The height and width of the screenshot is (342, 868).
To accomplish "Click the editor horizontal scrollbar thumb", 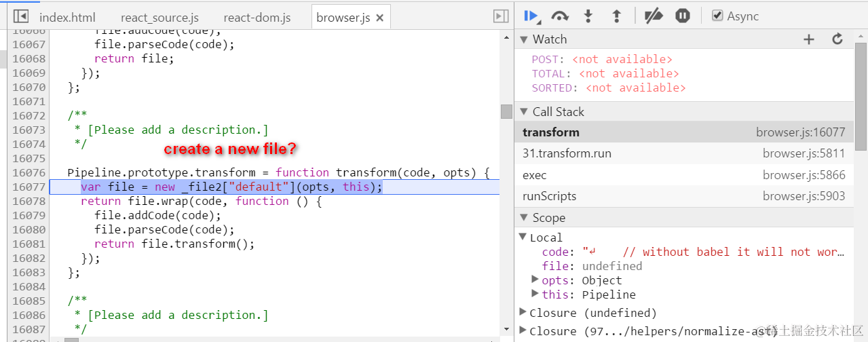I will tap(71, 339).
